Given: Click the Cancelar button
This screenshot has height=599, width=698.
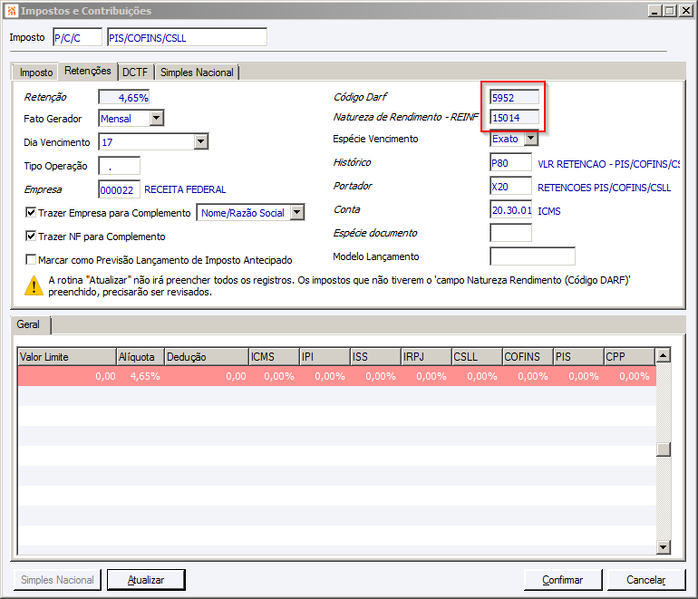Looking at the screenshot, I should tap(646, 580).
